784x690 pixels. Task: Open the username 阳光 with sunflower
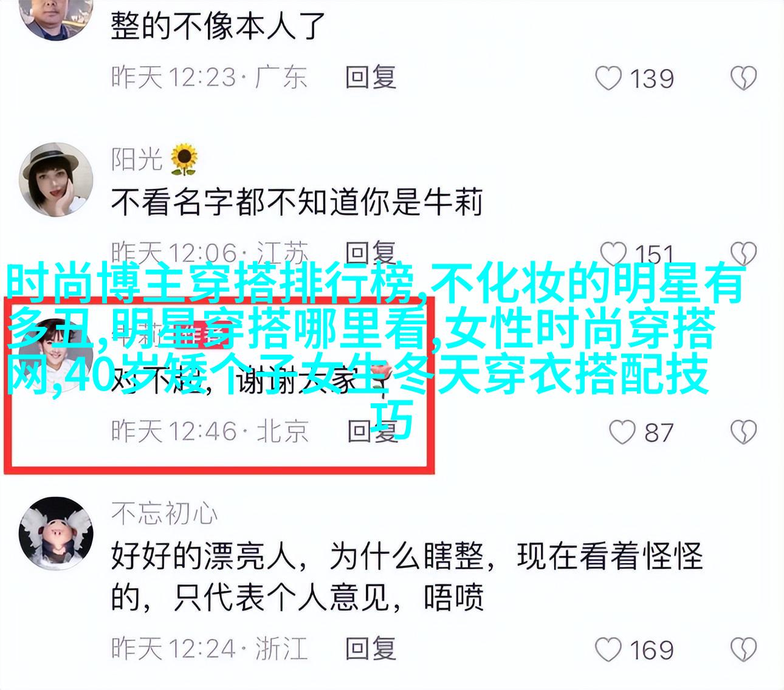point(154,159)
